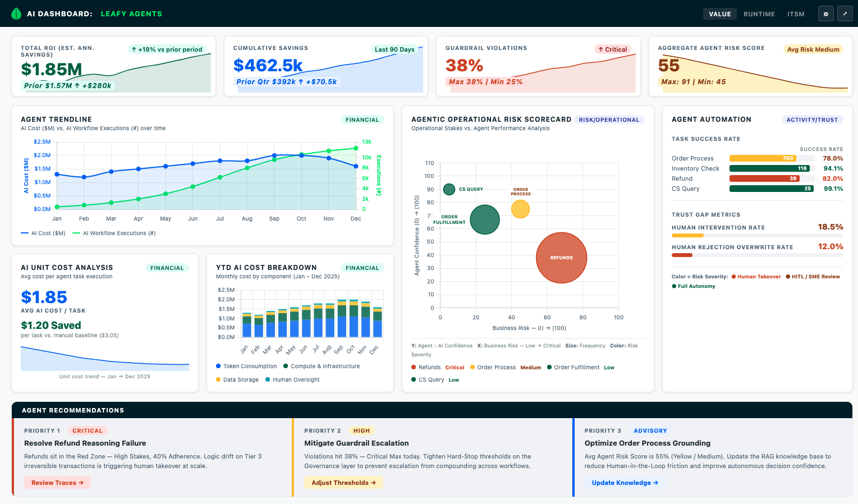Screen dimensions: 858x504
Task: Click the red Refunds bubble
Action: pyautogui.click(x=561, y=258)
